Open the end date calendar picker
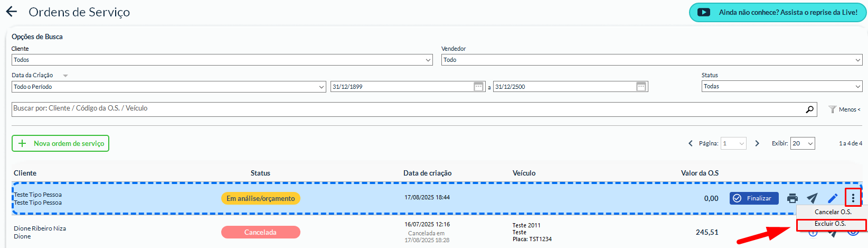The height and width of the screenshot is (248, 868). point(641,87)
